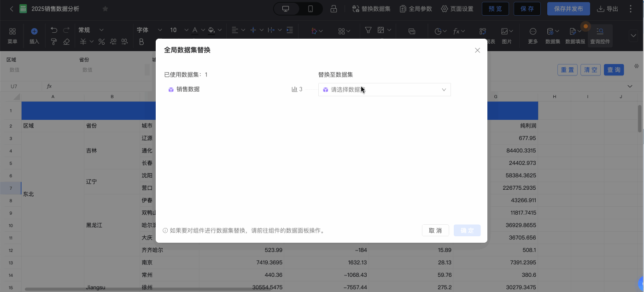Click 取消 in the dialog

point(435,230)
